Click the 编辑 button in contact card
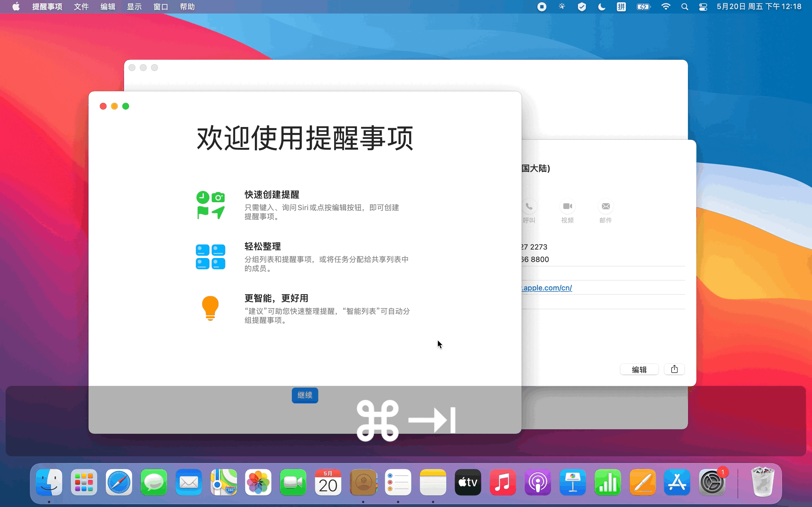This screenshot has height=507, width=812. pos(639,369)
